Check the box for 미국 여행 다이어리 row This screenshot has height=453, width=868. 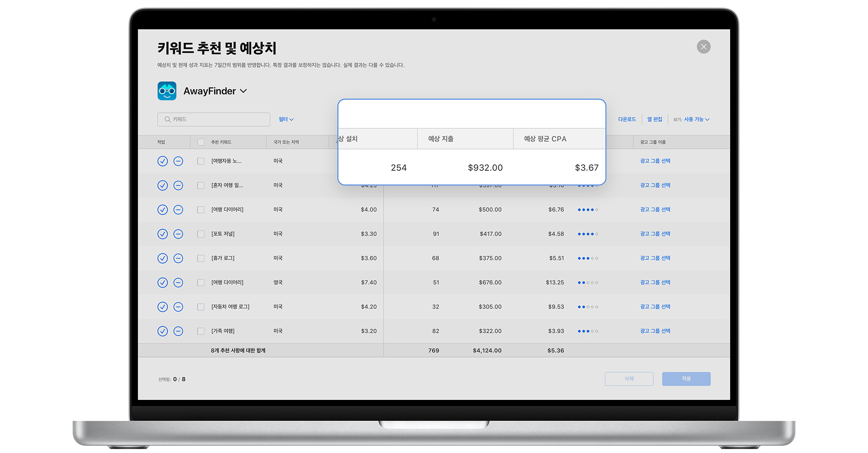[x=201, y=210]
